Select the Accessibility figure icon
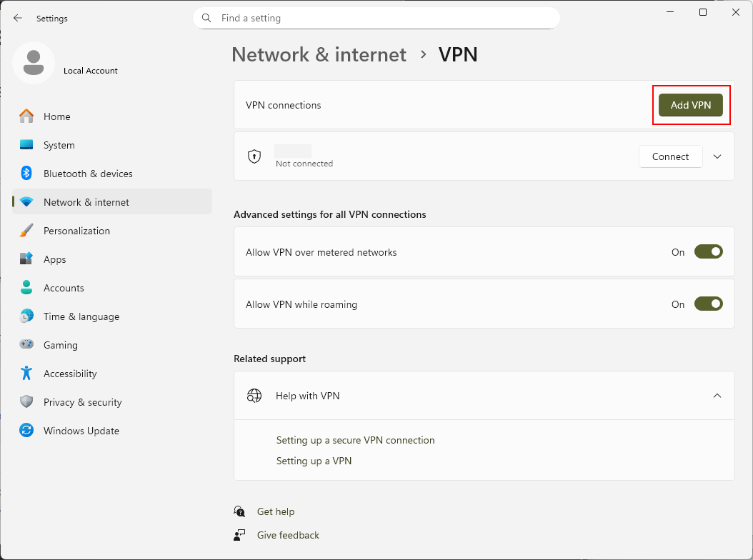The image size is (753, 560). coord(26,374)
